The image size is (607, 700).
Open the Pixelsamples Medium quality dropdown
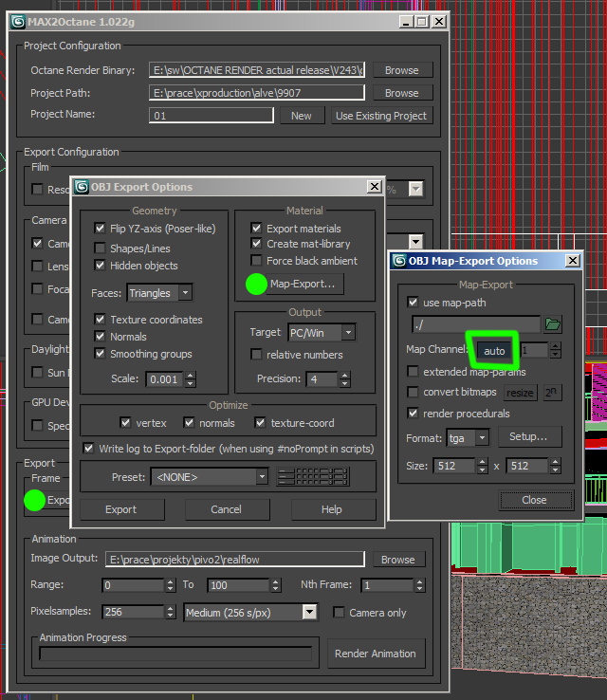(309, 612)
